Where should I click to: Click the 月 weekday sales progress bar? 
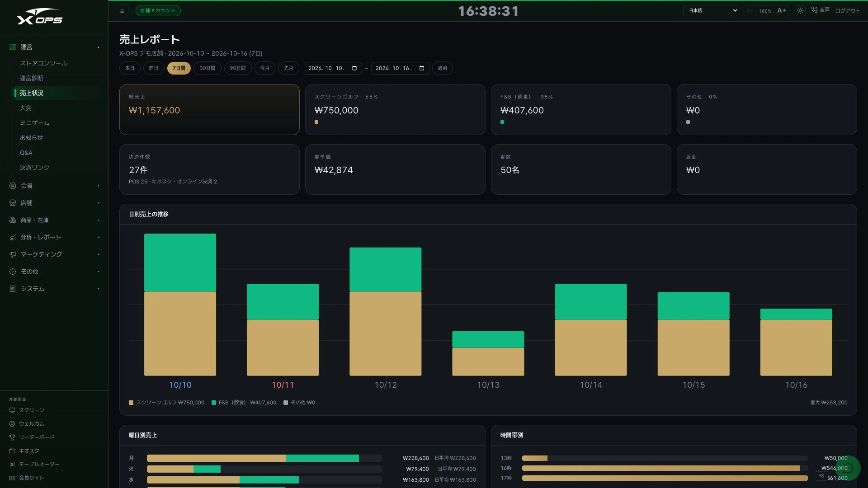click(264, 458)
